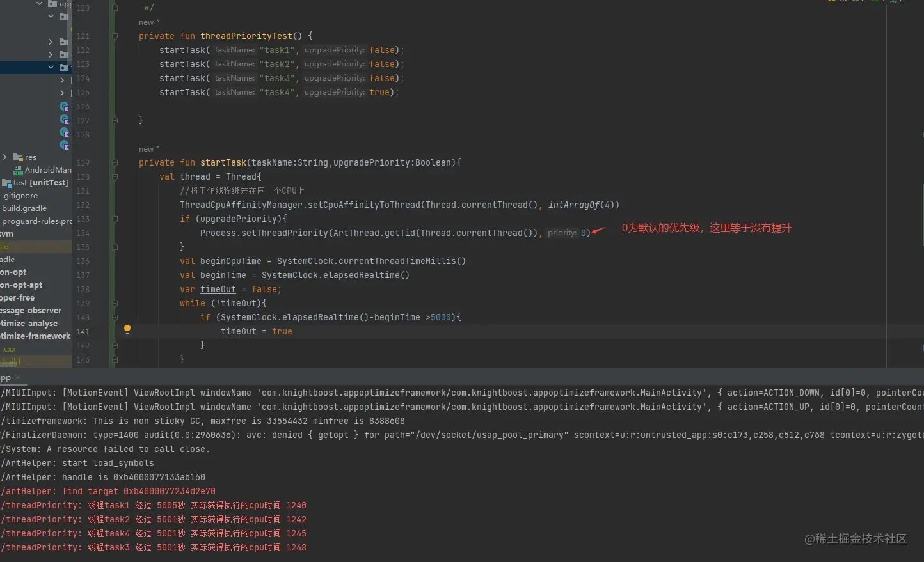924x562 pixels.
Task: Select test [unitTest] folder
Action: 40,183
